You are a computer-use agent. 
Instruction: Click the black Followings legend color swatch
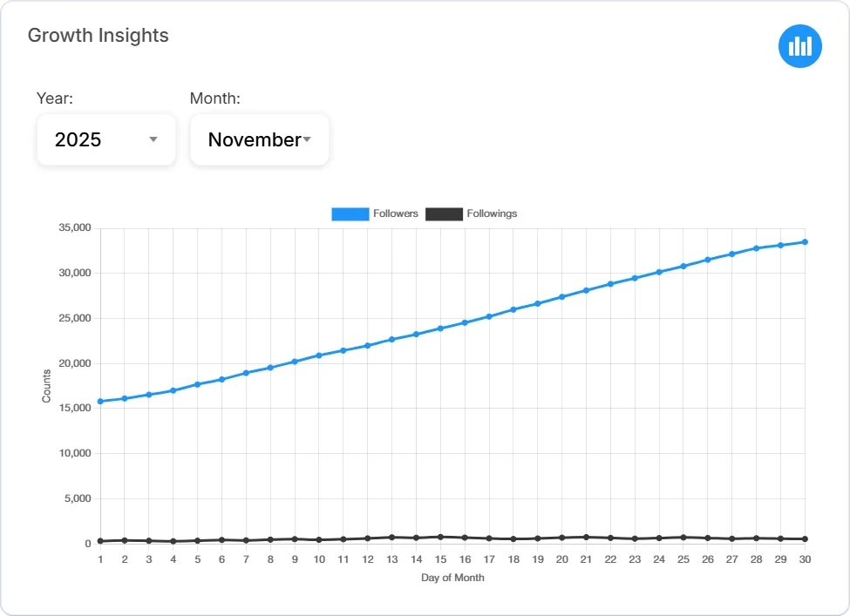point(445,213)
